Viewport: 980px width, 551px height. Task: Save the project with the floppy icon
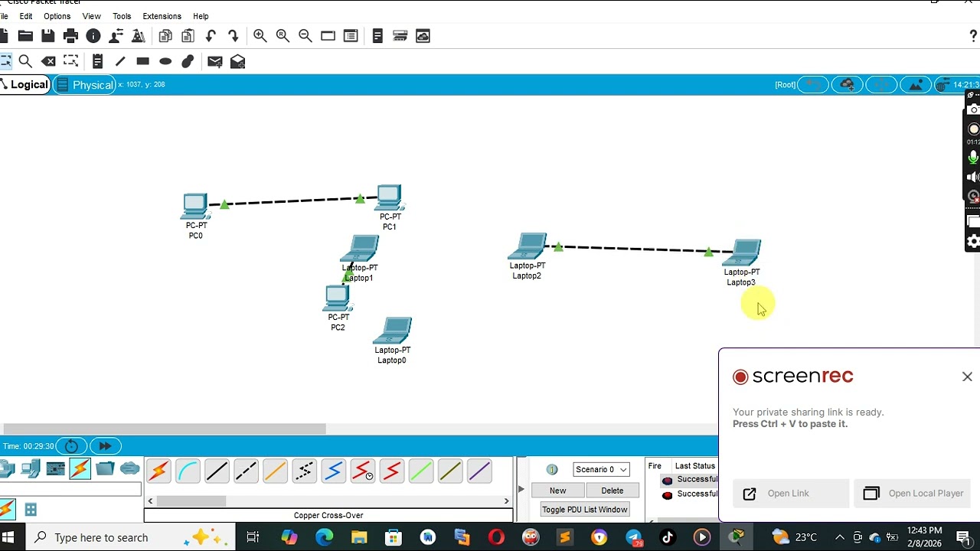click(48, 36)
